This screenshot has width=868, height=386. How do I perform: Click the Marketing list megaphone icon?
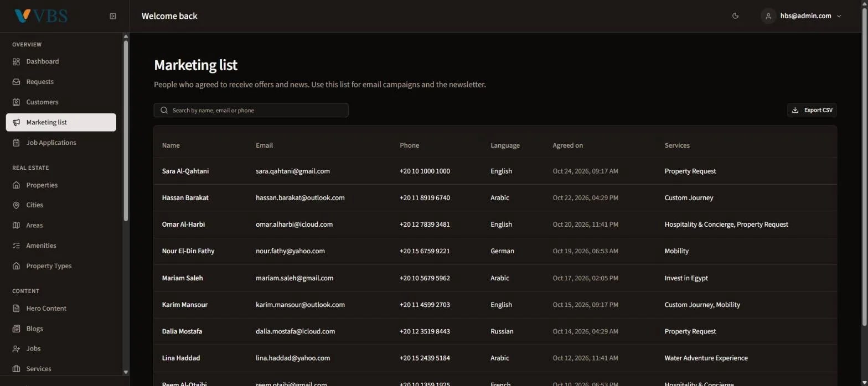16,122
